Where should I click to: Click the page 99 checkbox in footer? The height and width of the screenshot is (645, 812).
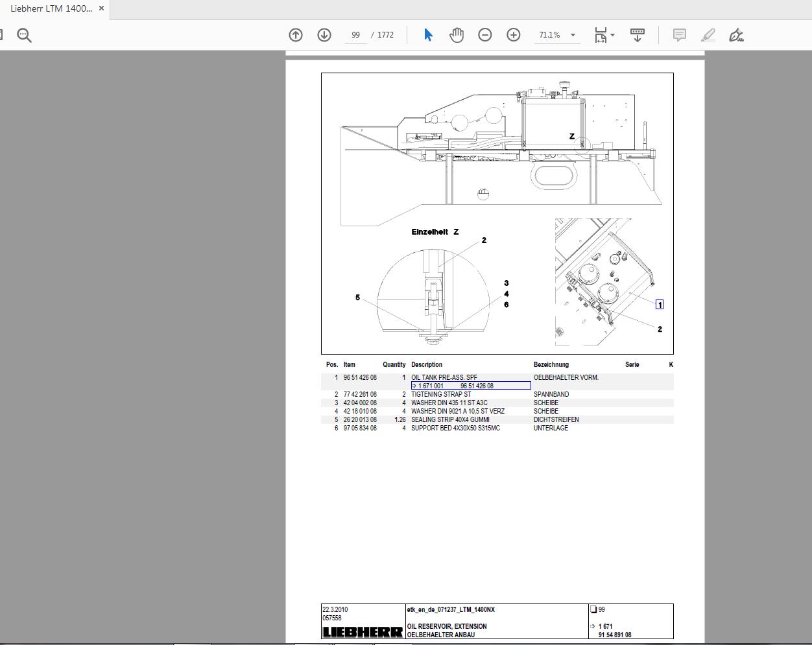pos(593,609)
